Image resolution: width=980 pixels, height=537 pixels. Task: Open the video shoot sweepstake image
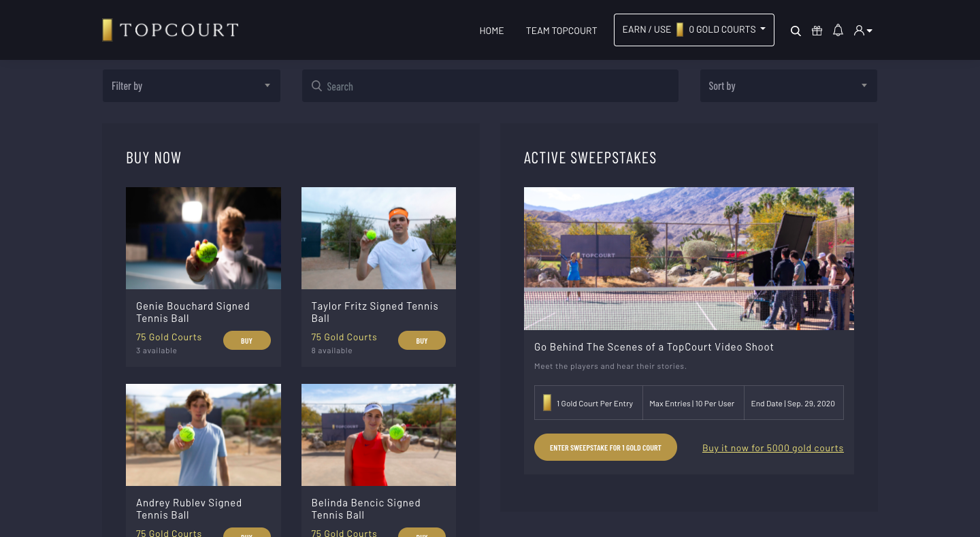[x=689, y=259]
